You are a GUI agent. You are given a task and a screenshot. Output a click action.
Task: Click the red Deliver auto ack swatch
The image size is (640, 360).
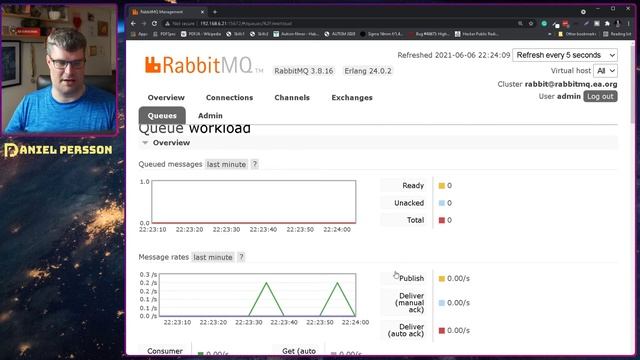pos(442,330)
